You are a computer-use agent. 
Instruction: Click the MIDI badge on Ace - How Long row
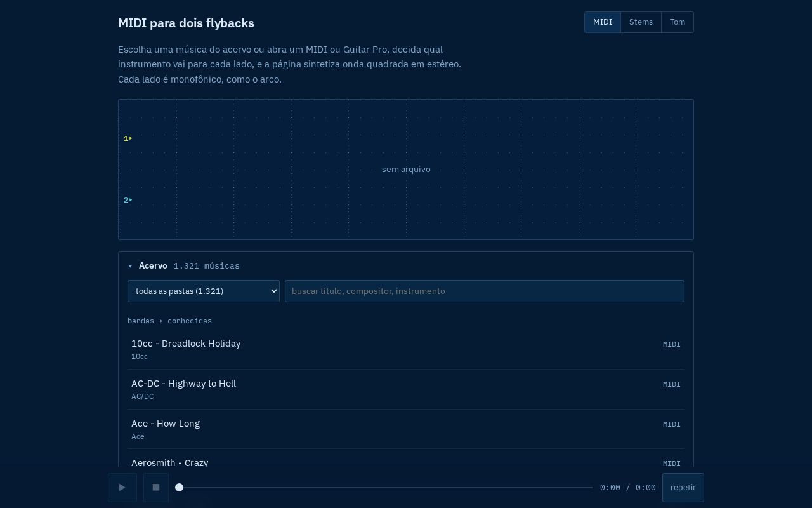(672, 424)
